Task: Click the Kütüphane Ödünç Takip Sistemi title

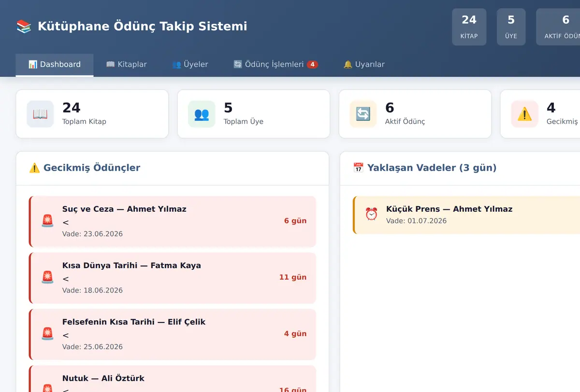Action: 142,26
